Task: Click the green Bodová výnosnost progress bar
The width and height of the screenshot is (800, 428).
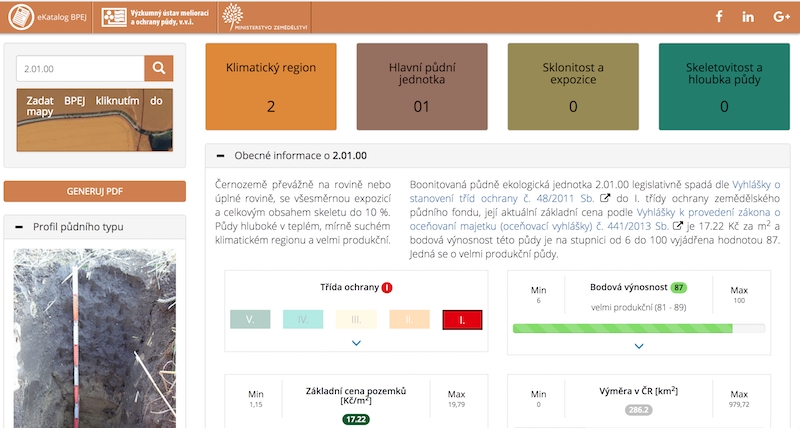Action: click(622, 328)
